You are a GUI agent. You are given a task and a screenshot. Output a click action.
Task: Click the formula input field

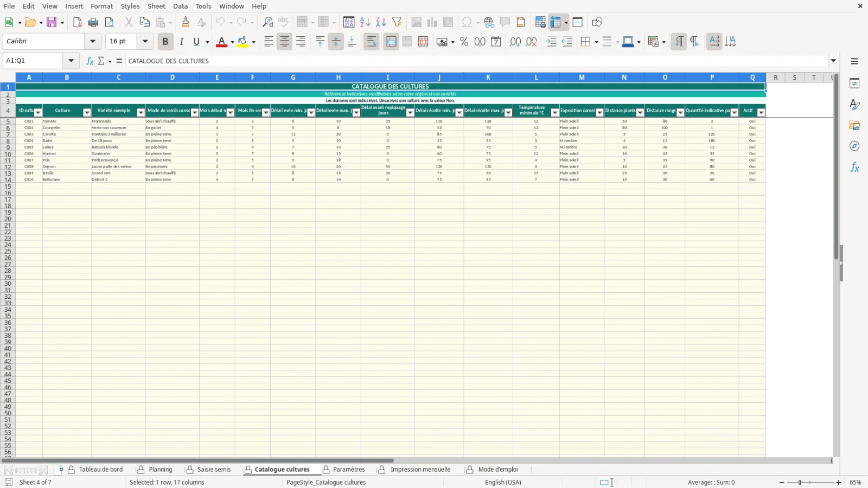pos(476,61)
